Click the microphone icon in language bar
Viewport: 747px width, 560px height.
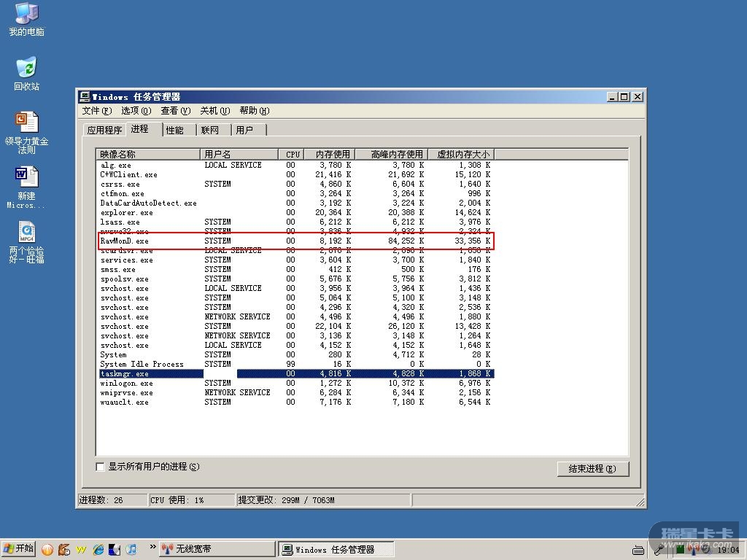tap(659, 550)
